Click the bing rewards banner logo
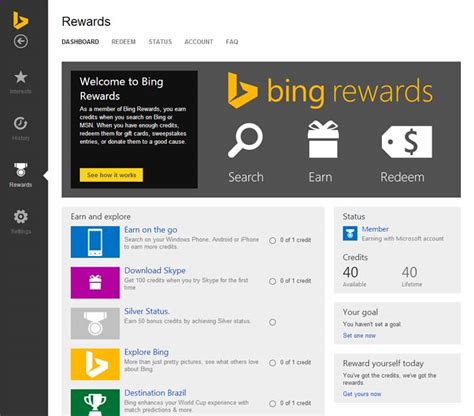474x416 pixels. 330,91
